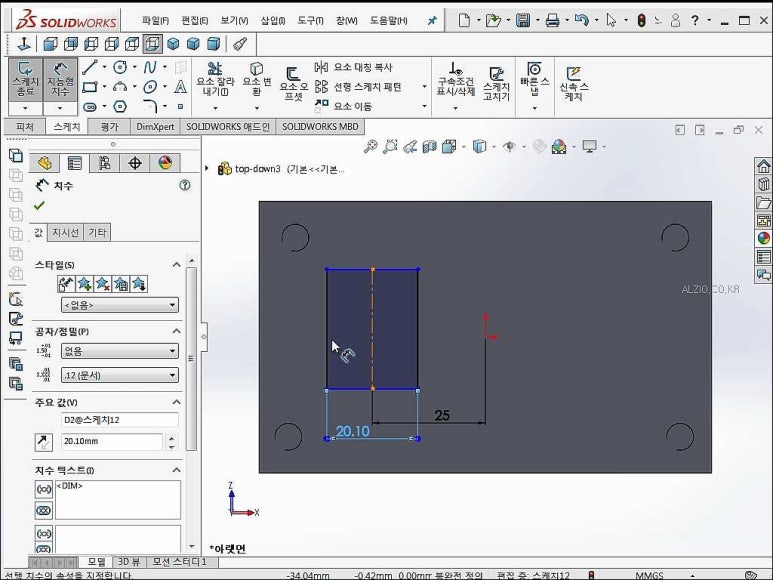Expand the top-down3 flyout tree
The image size is (773, 580).
click(207, 169)
